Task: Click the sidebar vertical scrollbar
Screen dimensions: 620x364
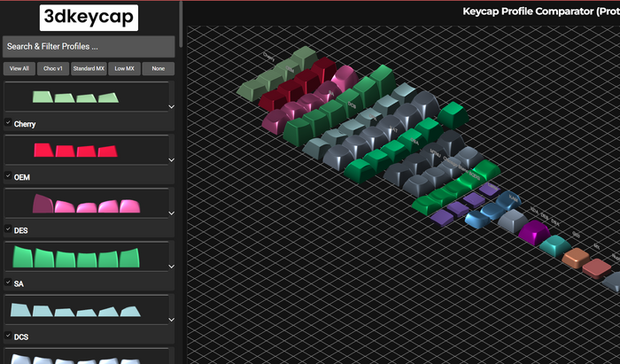Action: 181,24
